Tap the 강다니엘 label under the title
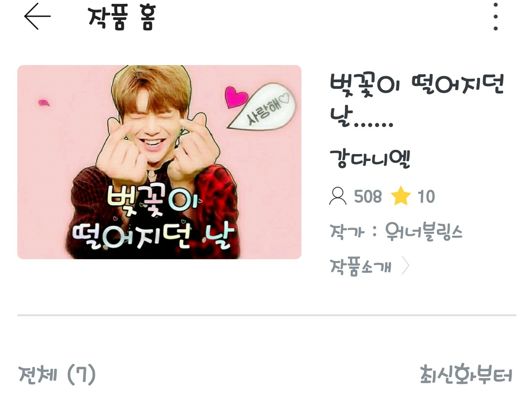 [370, 158]
